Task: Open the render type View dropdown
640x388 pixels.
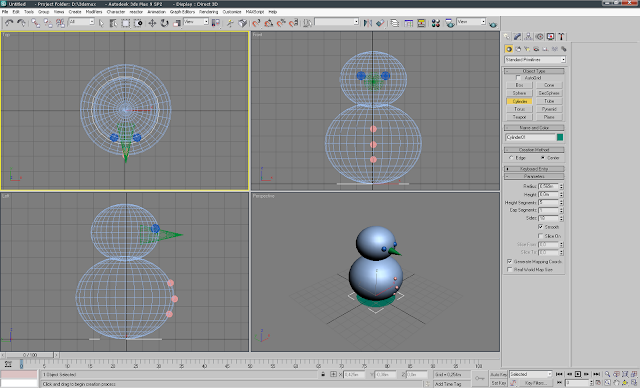Action: point(471,22)
